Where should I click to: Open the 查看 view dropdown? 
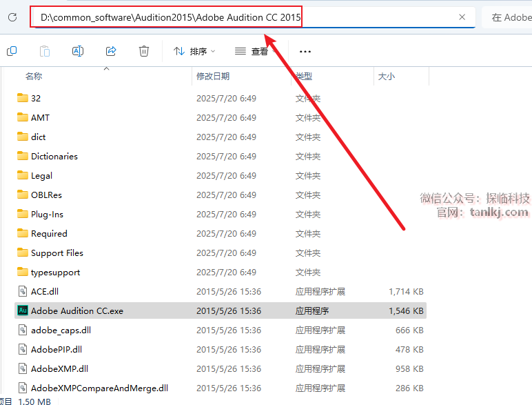click(255, 51)
